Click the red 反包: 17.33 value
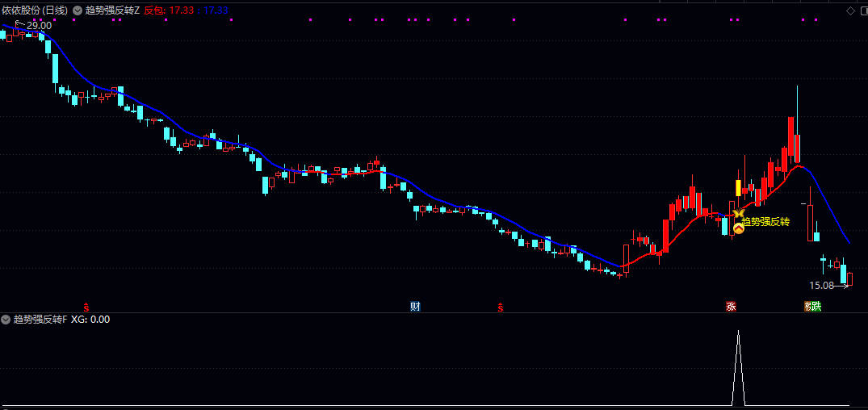868x410 pixels. (x=170, y=10)
